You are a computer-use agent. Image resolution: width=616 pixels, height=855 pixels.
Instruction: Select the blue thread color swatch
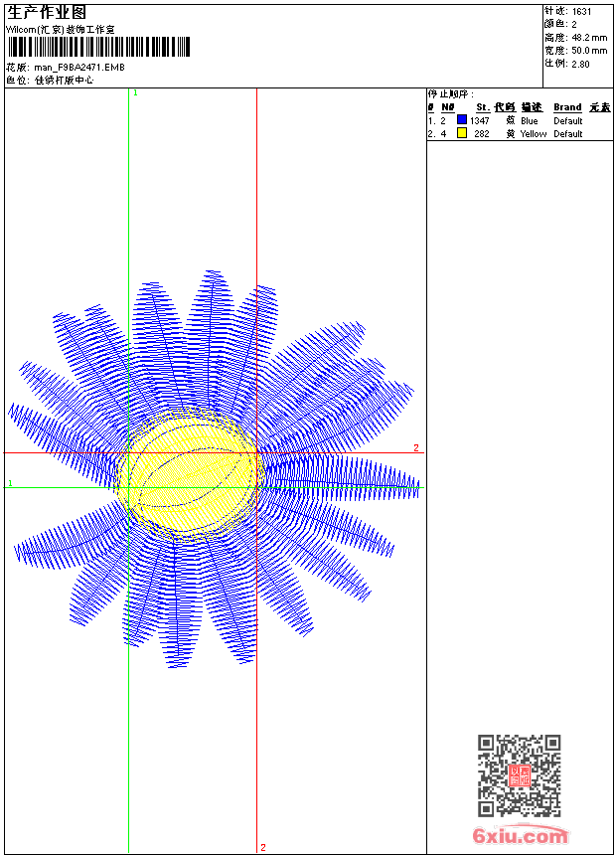[x=462, y=120]
